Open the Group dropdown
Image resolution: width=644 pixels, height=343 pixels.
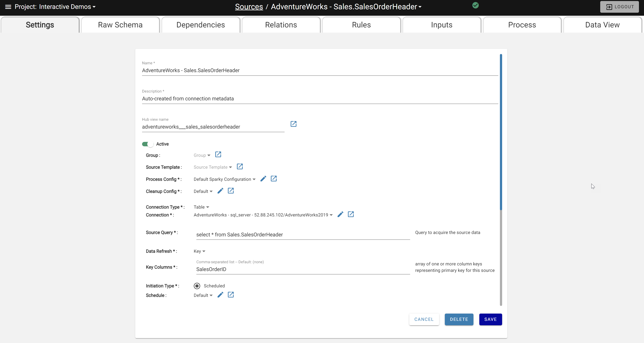(x=202, y=155)
